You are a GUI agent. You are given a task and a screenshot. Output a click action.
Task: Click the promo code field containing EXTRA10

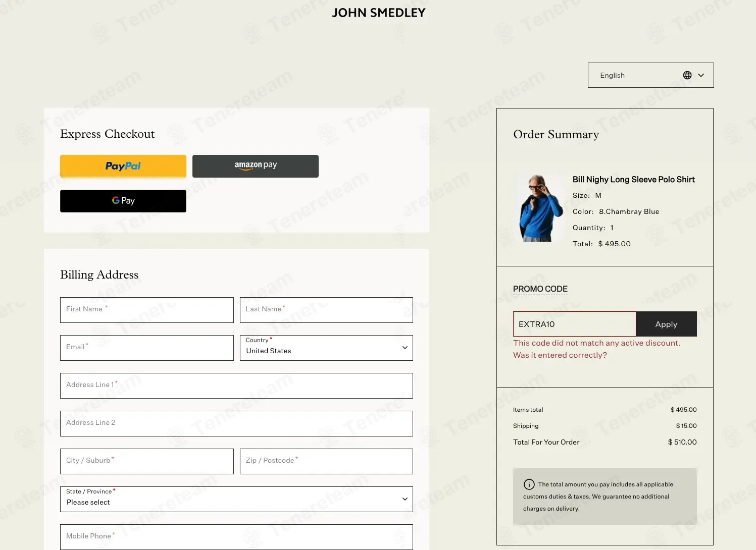pyautogui.click(x=575, y=324)
